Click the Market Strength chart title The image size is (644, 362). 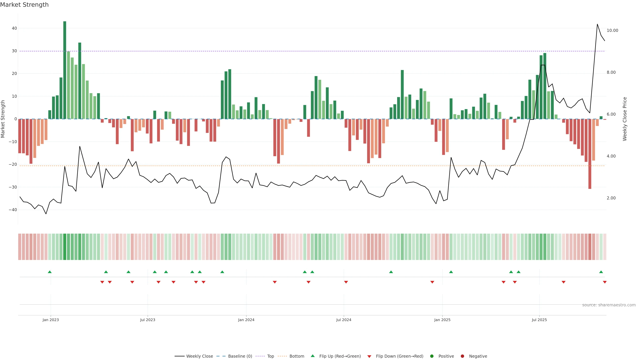tap(24, 5)
